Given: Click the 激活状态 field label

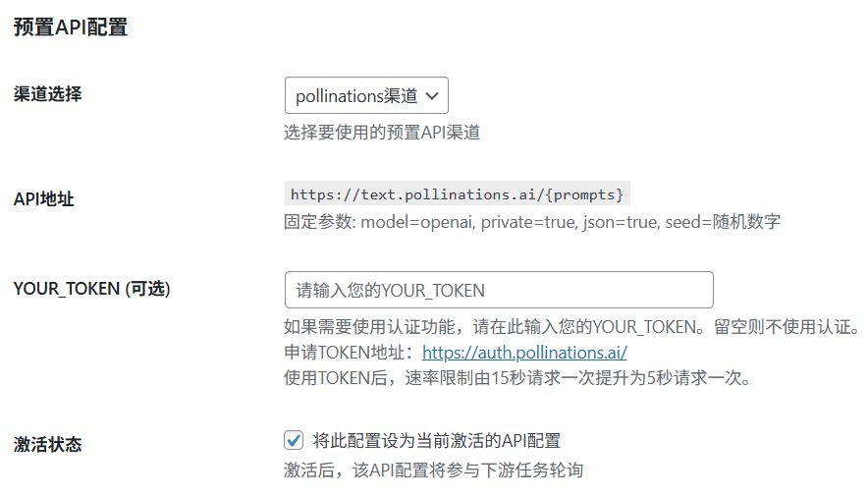Looking at the screenshot, I should click(47, 444).
